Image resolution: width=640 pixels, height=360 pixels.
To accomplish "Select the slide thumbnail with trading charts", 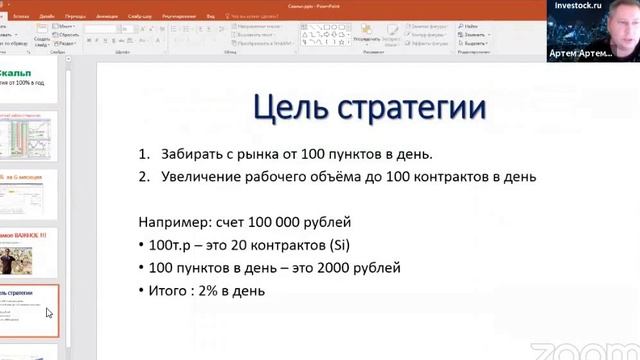I will (29, 136).
